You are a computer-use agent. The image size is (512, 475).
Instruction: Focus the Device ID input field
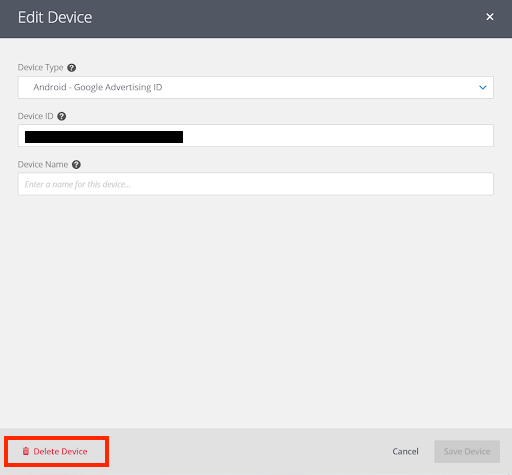coord(256,136)
